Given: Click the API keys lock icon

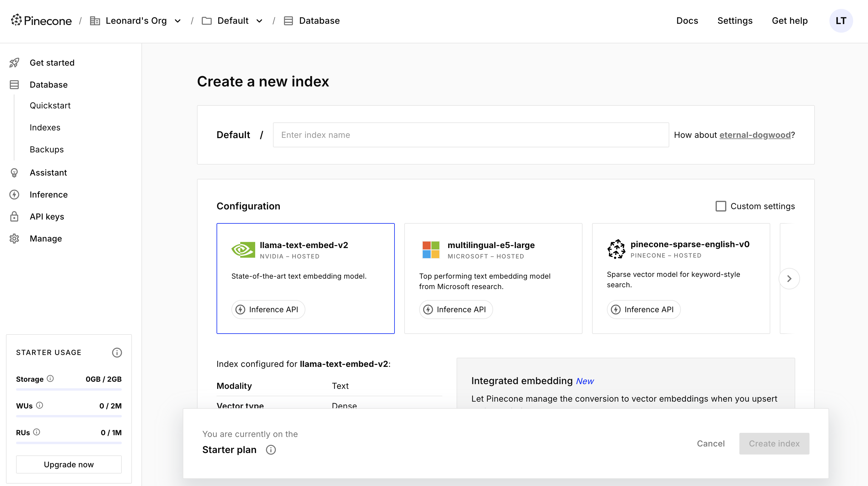Looking at the screenshot, I should 14,216.
